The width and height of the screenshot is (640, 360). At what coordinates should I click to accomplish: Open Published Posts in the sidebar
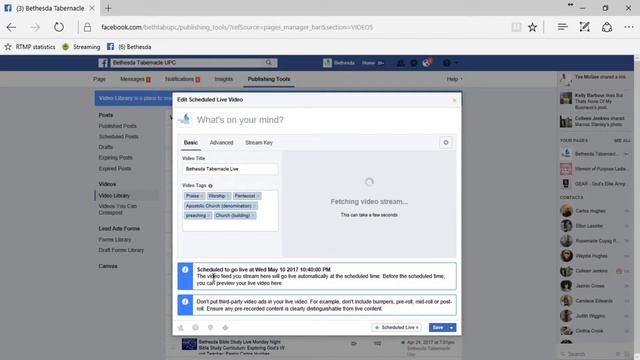(118, 126)
